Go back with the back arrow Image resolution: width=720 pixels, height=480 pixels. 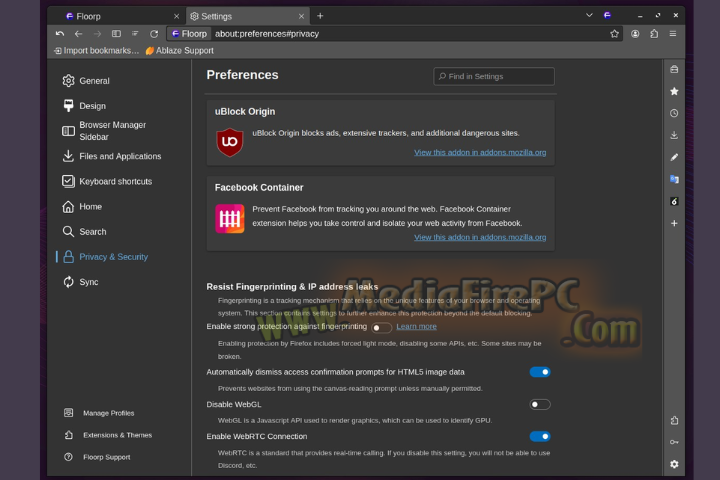point(79,34)
